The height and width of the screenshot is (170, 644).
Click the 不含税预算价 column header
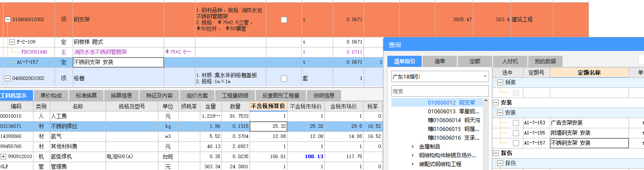coord(269,106)
